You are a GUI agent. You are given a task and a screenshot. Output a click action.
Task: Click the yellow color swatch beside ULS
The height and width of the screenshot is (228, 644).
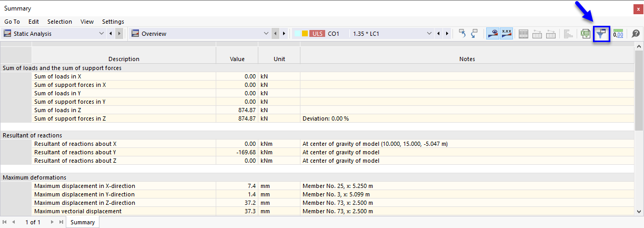(305, 33)
